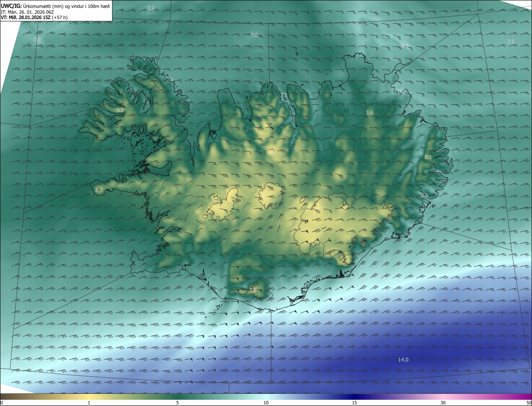
Task: Click the 50 tick on color scale
Action: pos(529,403)
